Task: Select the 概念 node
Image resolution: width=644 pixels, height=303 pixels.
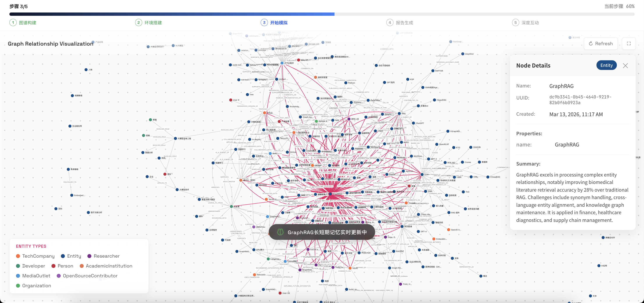Action: [481, 276]
